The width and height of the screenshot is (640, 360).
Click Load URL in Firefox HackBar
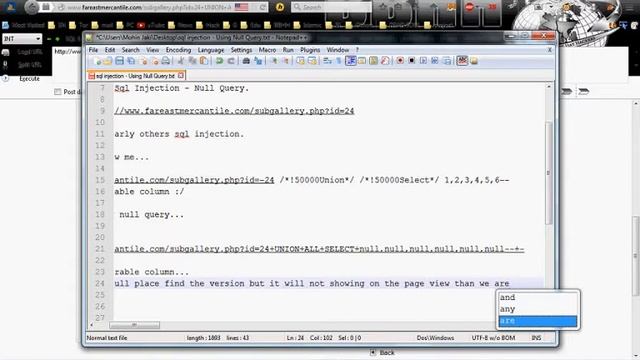point(29,52)
